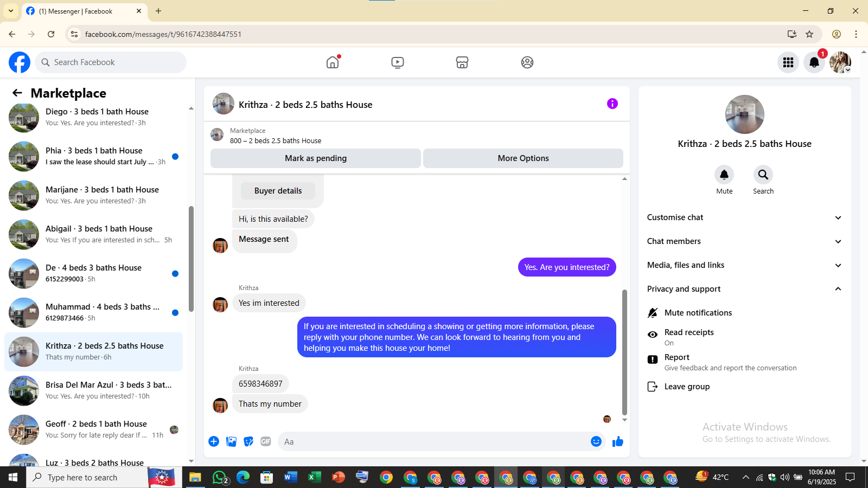Open the Abigail · 3 beds 1 bath House chat
Viewport: 868px width, 488px height.
[x=93, y=234]
